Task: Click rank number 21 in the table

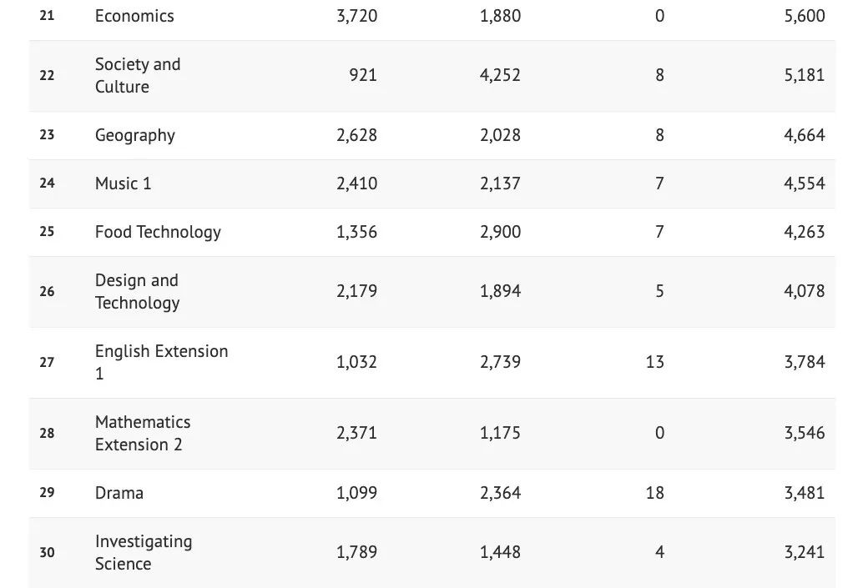Action: (x=47, y=16)
